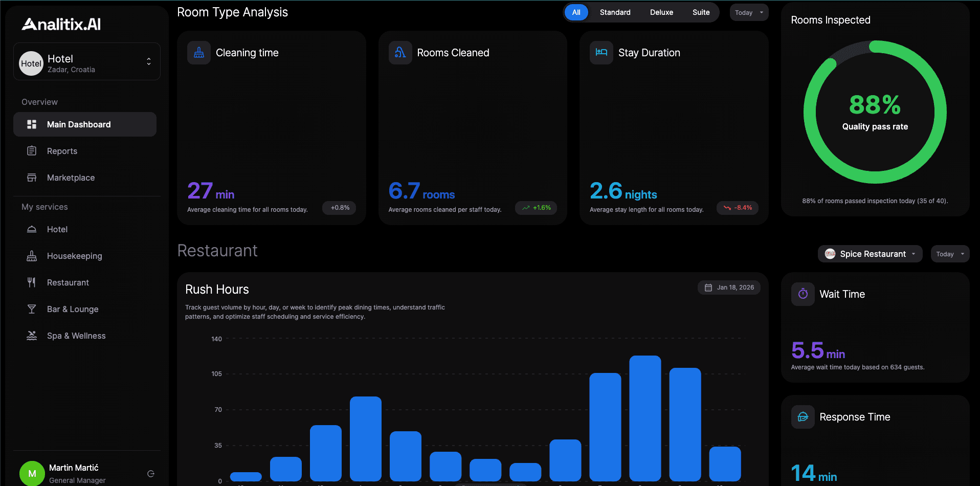Open the Spice Restaurant dropdown
Screen dimensions: 980x486
tap(870, 254)
